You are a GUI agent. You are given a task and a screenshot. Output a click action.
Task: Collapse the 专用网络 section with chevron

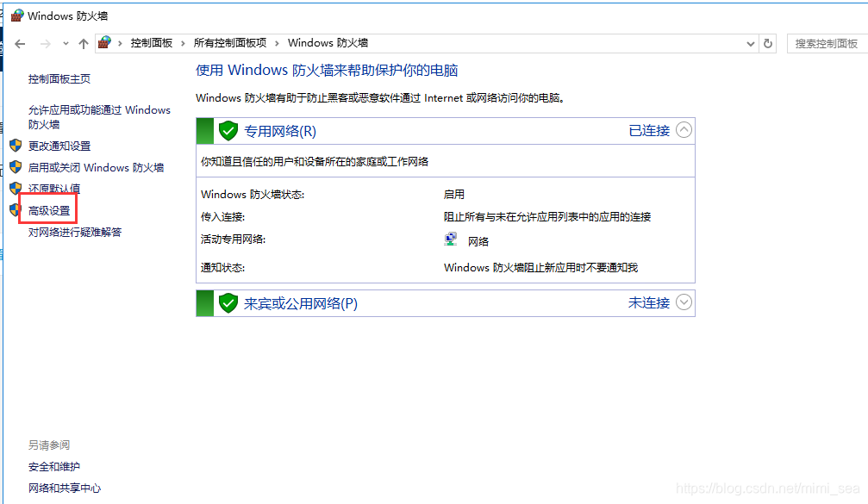(x=684, y=130)
